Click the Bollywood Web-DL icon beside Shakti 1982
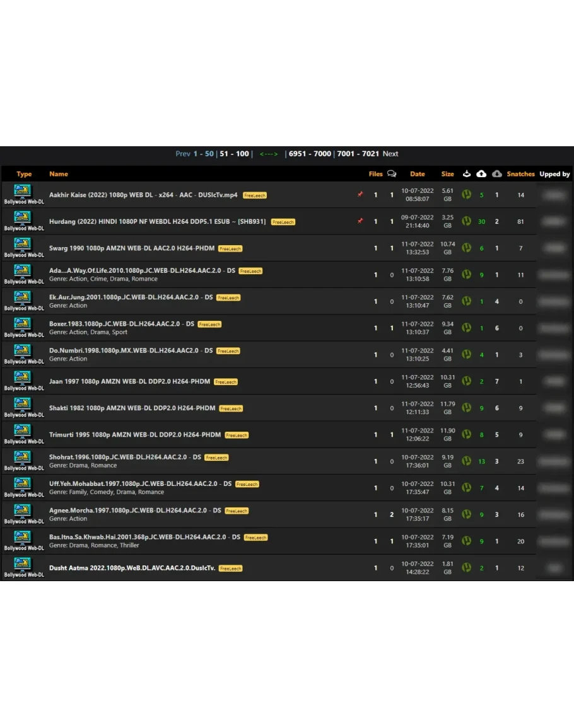 (x=23, y=405)
